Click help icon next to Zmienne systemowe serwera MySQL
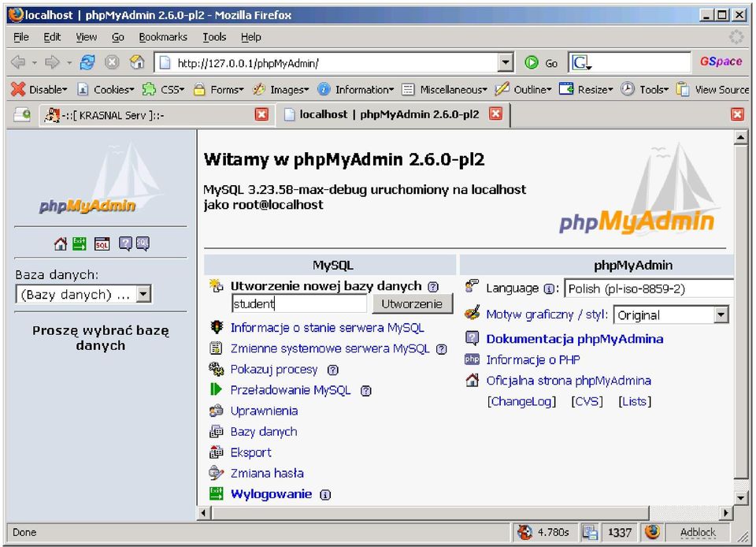Screen dimensions: 756x547 click(441, 349)
